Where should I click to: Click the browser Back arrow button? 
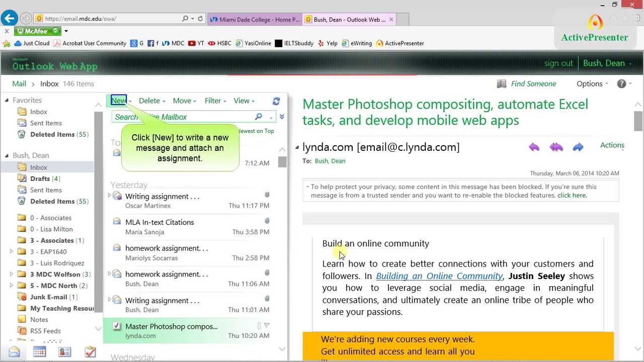pos(9,19)
